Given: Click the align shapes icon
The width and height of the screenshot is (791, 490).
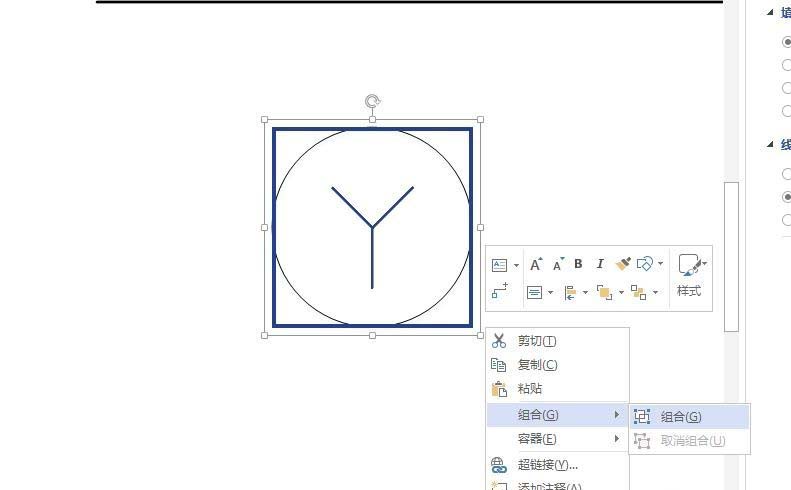Looking at the screenshot, I should click(x=570, y=292).
